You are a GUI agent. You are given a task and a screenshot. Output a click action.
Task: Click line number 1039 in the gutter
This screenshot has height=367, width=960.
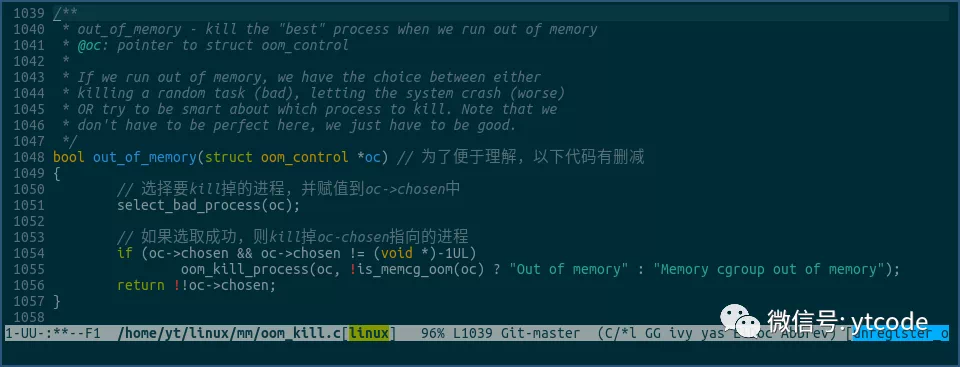click(x=28, y=13)
